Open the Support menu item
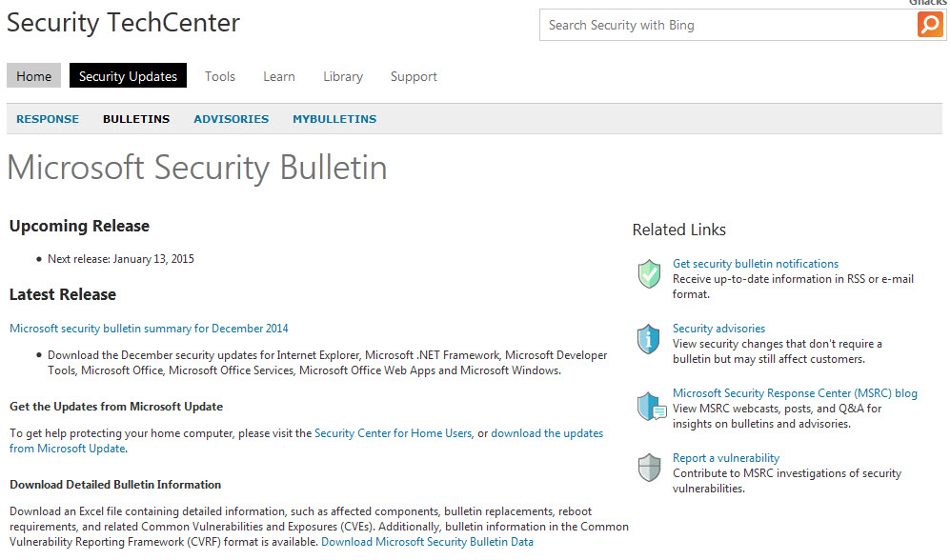 (x=414, y=77)
